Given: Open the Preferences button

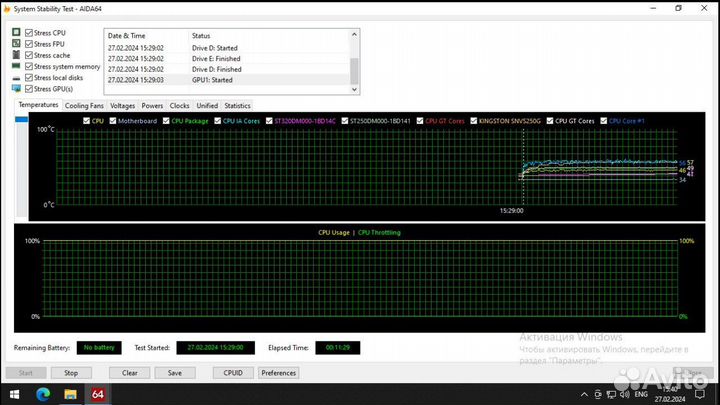Looking at the screenshot, I should pos(278,373).
